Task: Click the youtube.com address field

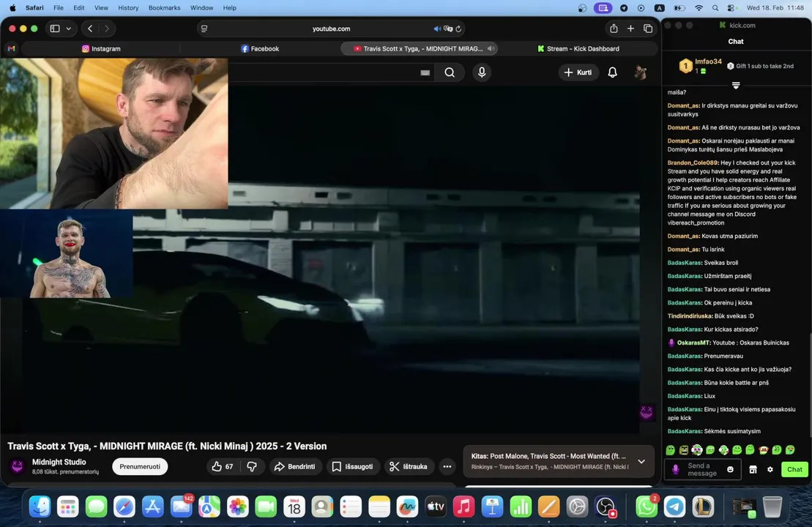Action: 332,29
